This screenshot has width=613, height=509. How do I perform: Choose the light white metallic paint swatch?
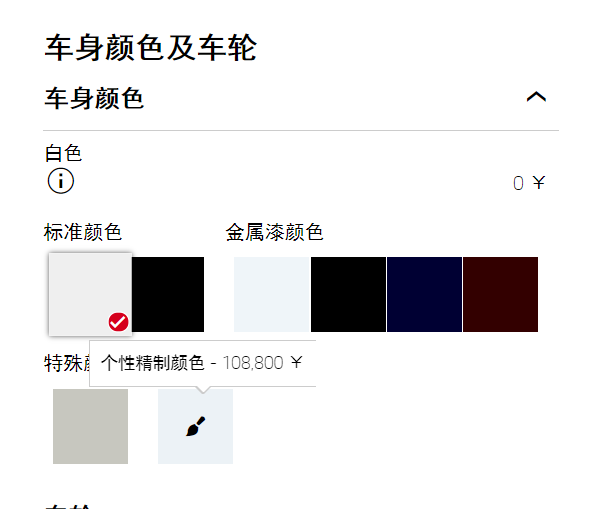tap(272, 294)
